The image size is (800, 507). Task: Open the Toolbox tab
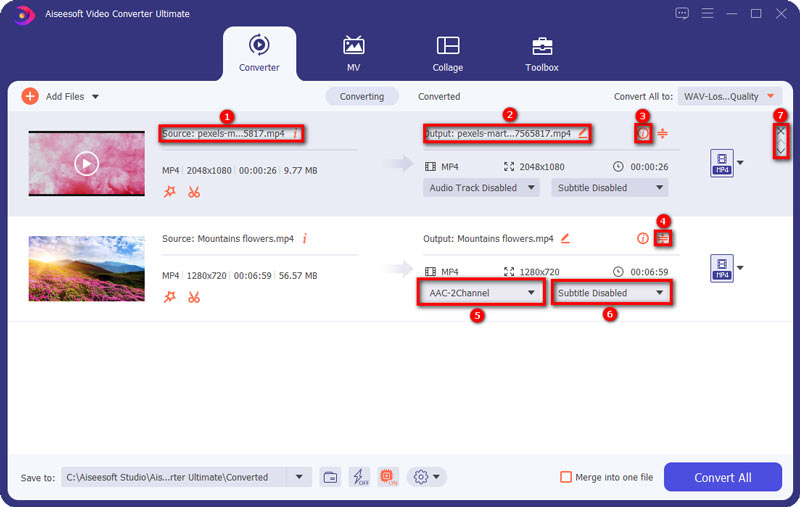click(x=541, y=54)
